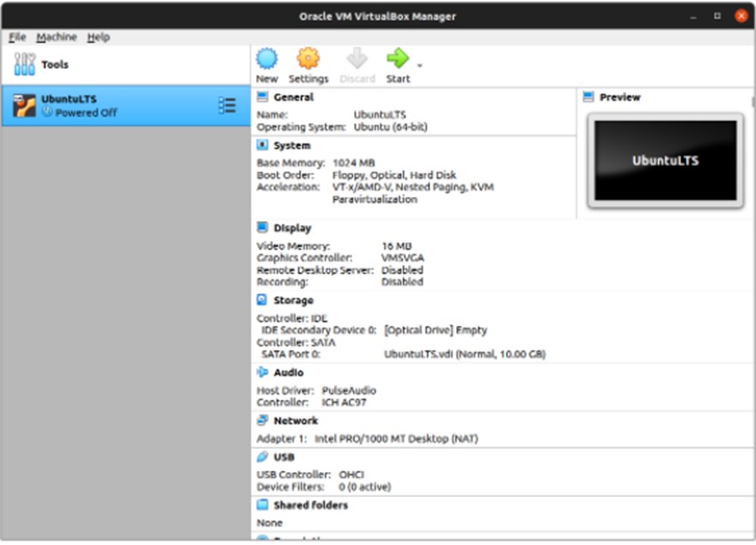
Task: Collapse the General section header
Action: (x=293, y=97)
